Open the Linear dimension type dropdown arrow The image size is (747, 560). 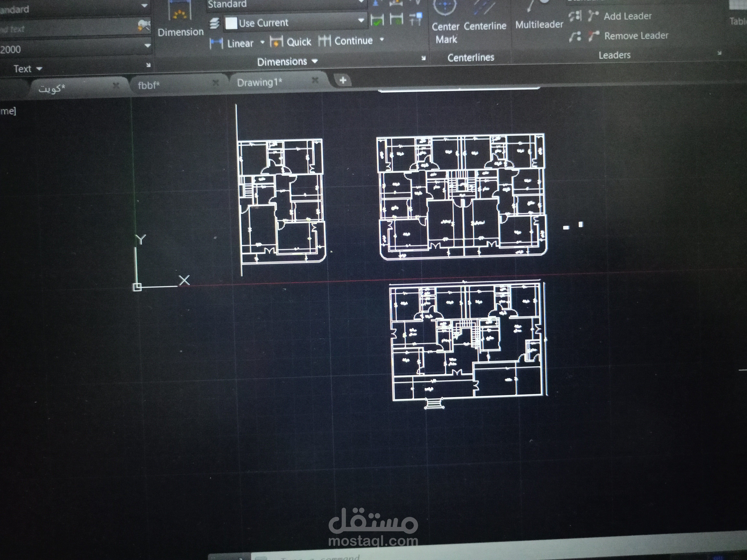tap(262, 42)
